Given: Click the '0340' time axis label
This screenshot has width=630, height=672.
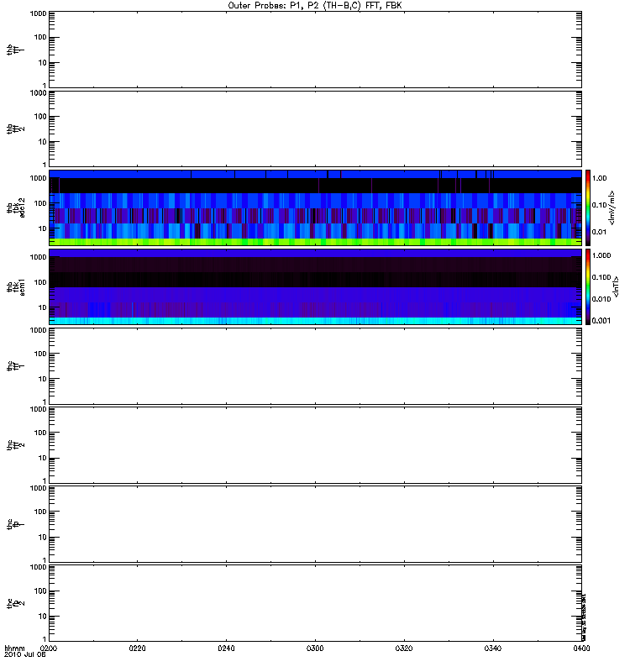Looking at the screenshot, I should click(x=493, y=648).
